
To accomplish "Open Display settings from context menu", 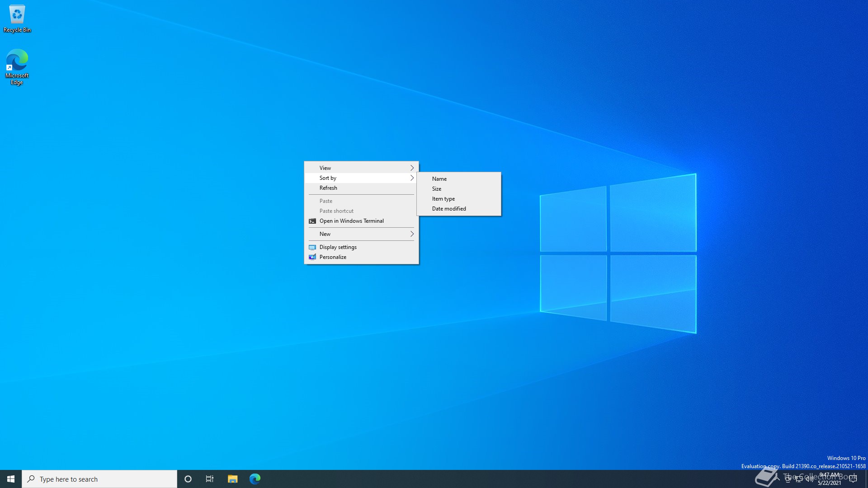I will [x=338, y=247].
